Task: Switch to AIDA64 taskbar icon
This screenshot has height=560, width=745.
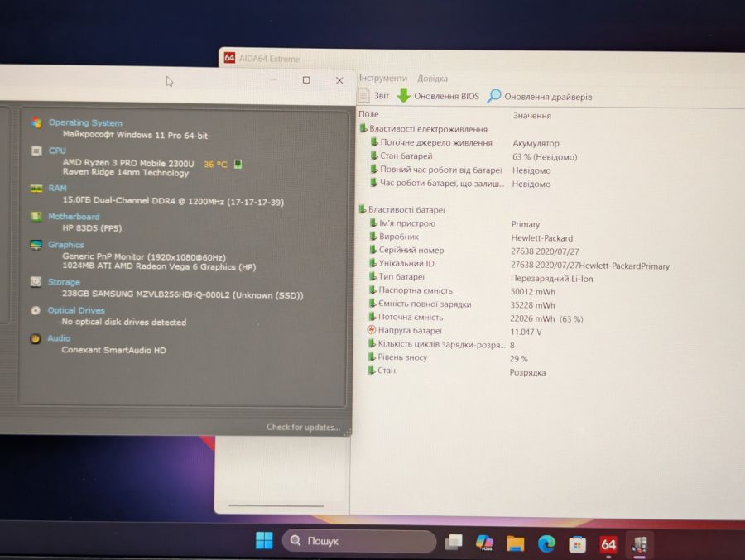Action: coord(608,544)
